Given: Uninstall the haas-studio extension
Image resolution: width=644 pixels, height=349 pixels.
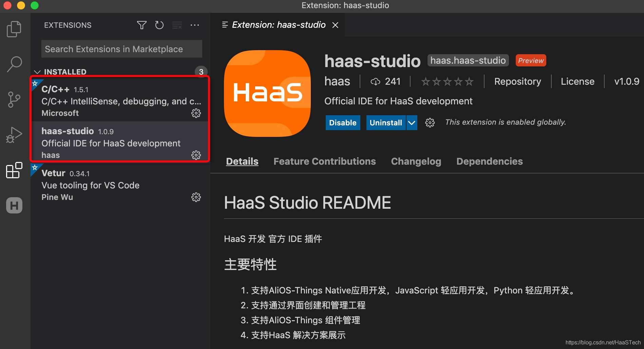Looking at the screenshot, I should [386, 123].
